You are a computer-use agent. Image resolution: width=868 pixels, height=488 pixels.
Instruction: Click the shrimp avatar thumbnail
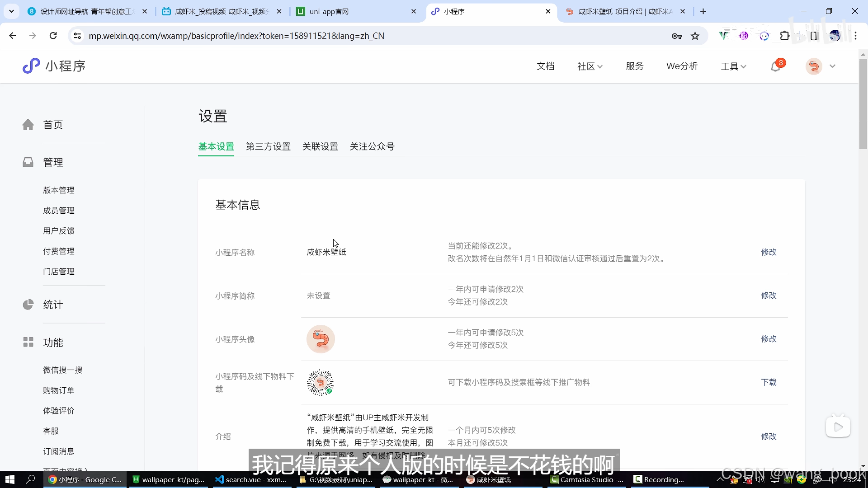[x=321, y=339]
